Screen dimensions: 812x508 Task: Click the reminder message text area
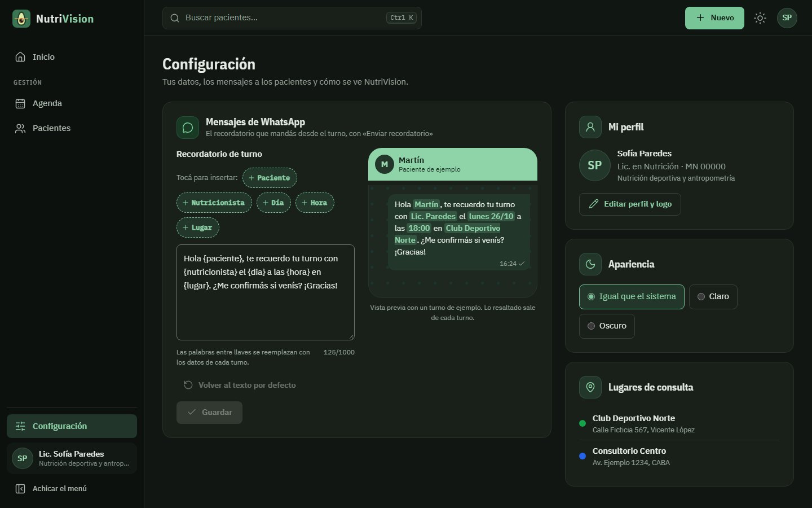pyautogui.click(x=266, y=292)
